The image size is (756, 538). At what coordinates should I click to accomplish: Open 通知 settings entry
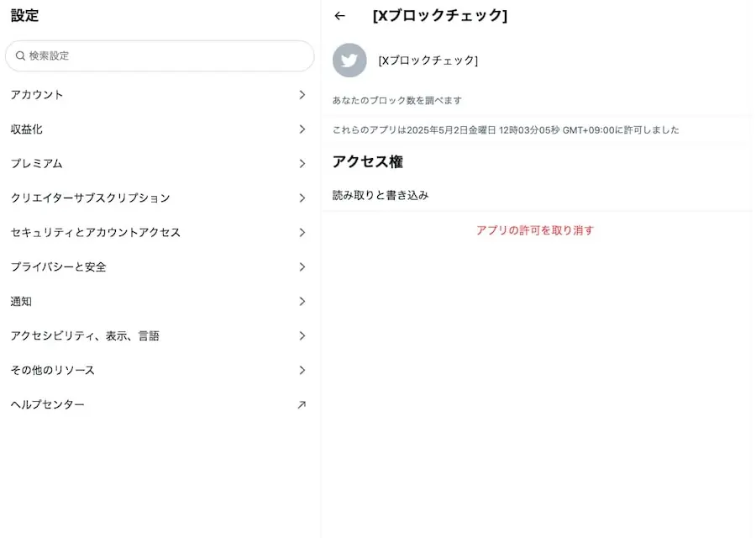[x=160, y=302]
